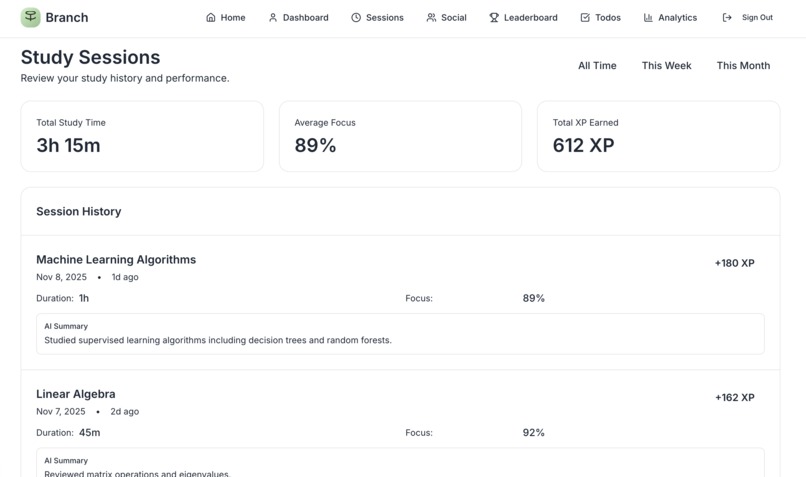Filter sessions by This Month
Screen dimensions: 806x477
[743, 66]
